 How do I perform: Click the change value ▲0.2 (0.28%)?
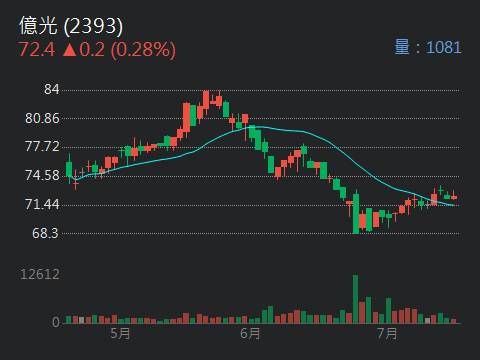point(119,50)
